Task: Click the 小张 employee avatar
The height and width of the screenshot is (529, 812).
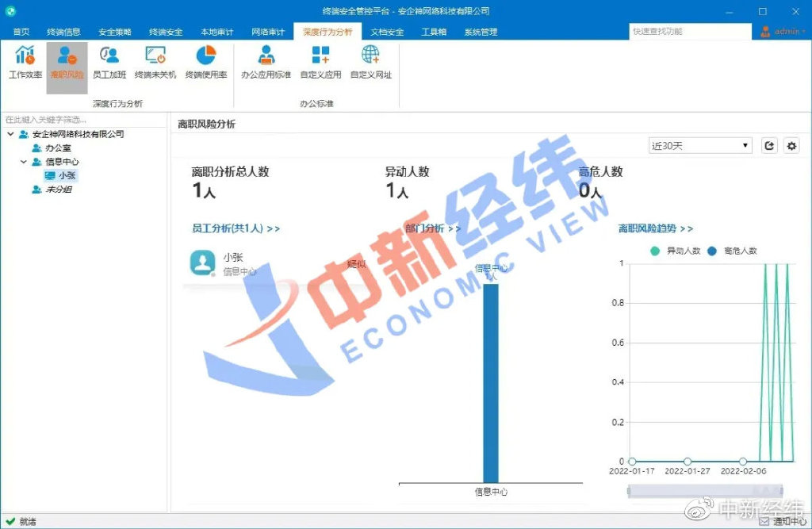Action: (x=202, y=263)
